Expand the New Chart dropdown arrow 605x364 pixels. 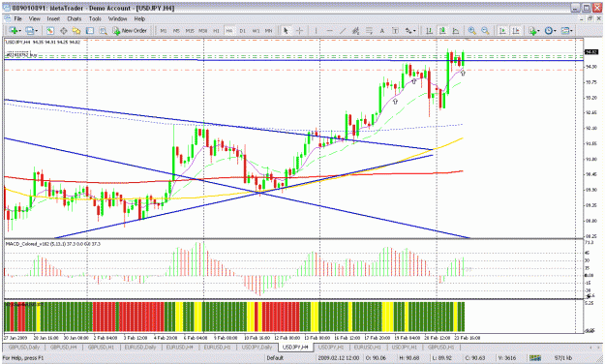tap(19, 31)
